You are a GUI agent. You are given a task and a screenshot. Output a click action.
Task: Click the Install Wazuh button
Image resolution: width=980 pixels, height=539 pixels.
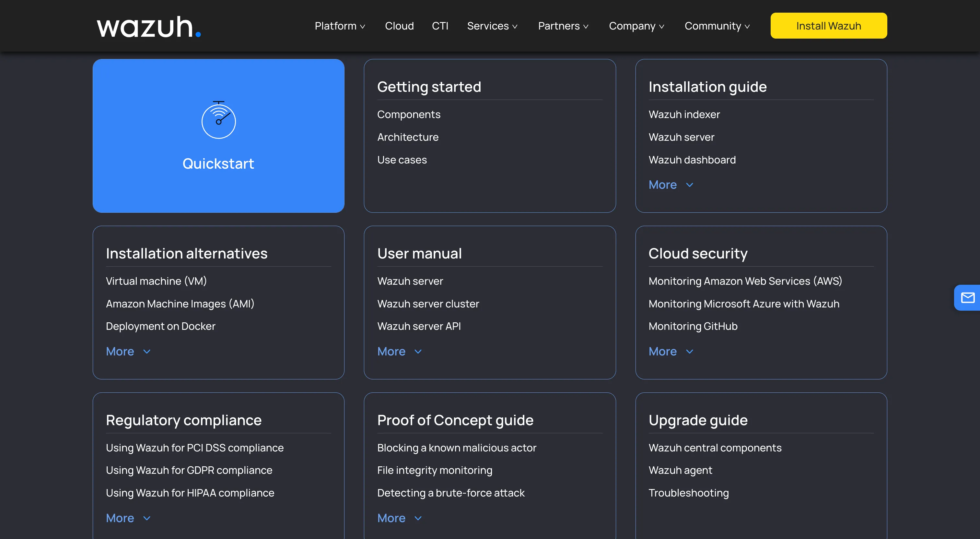[x=829, y=26]
